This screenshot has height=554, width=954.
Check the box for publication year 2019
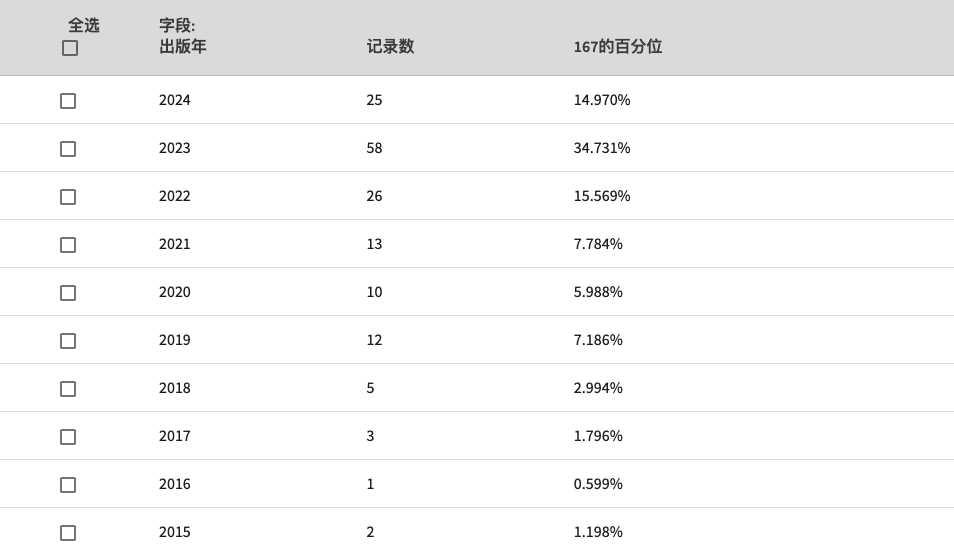point(68,341)
